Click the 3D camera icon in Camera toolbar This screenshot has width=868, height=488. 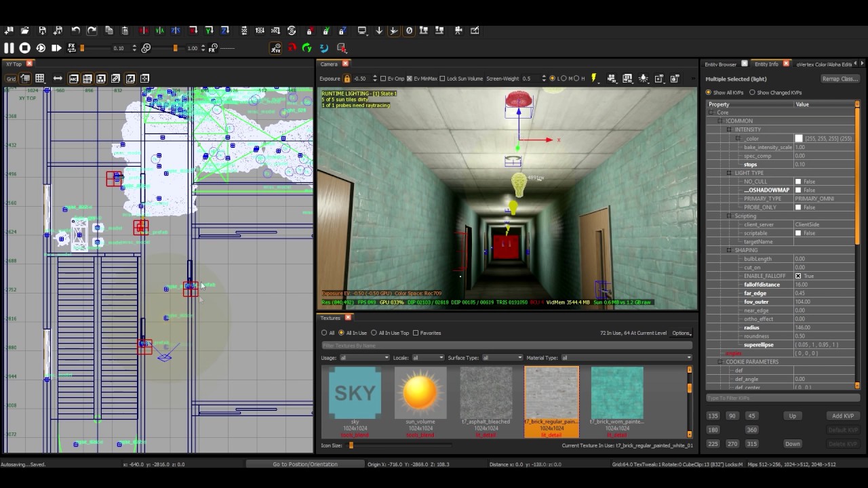612,79
